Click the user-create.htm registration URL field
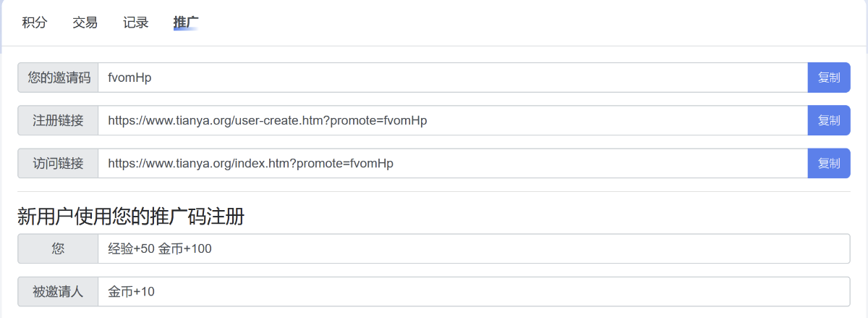 (x=452, y=120)
